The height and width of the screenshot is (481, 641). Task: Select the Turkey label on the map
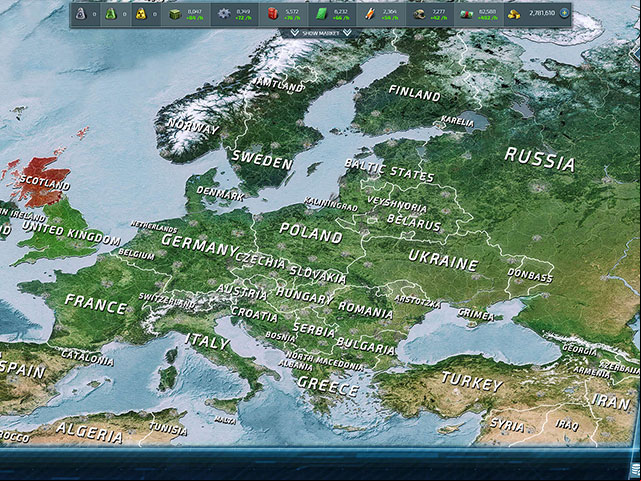point(472,382)
